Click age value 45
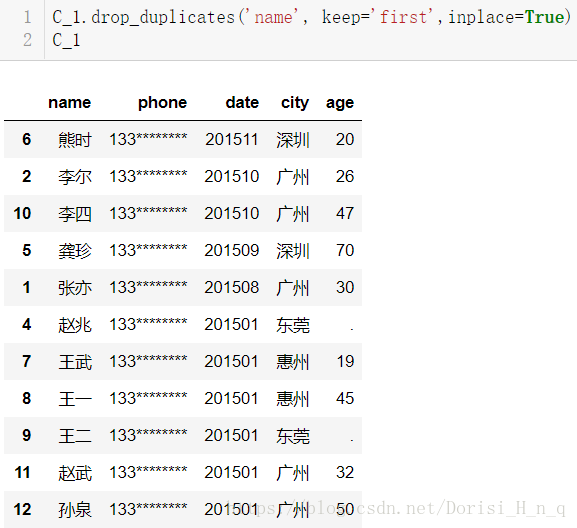577x528 pixels. click(x=345, y=398)
